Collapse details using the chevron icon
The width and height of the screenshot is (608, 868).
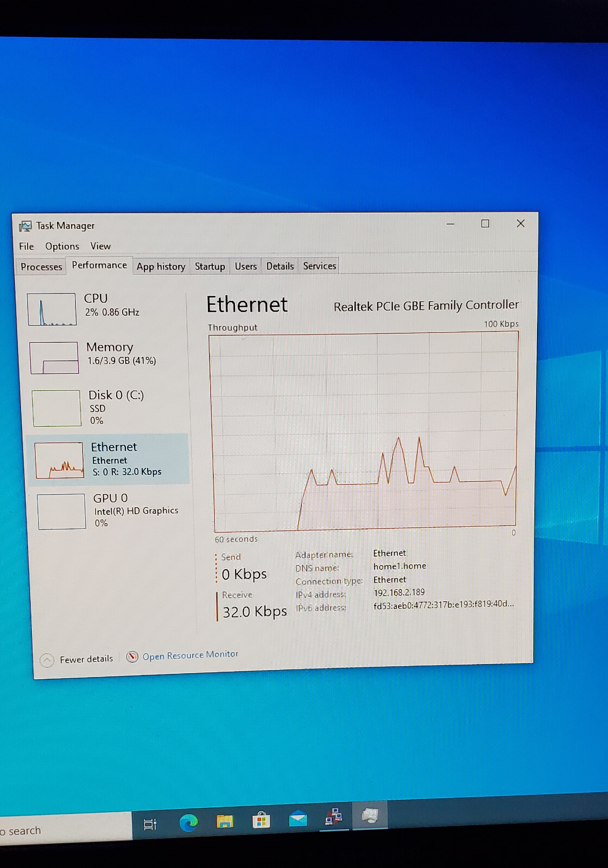point(47,660)
